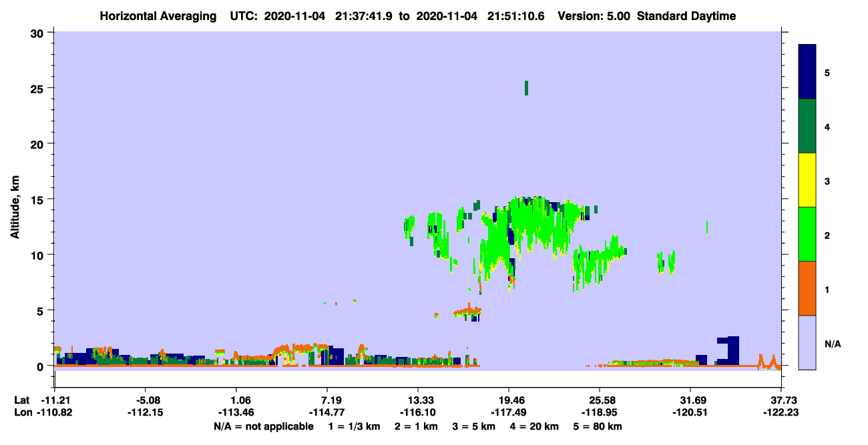Click the latitude value -11.21

click(55, 400)
